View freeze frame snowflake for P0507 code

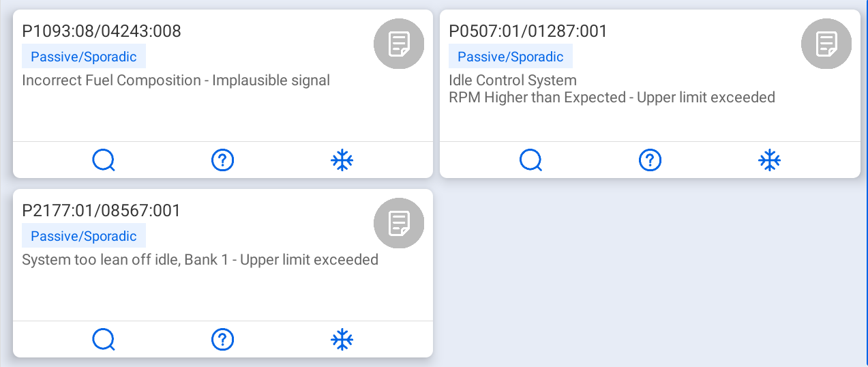click(x=769, y=160)
